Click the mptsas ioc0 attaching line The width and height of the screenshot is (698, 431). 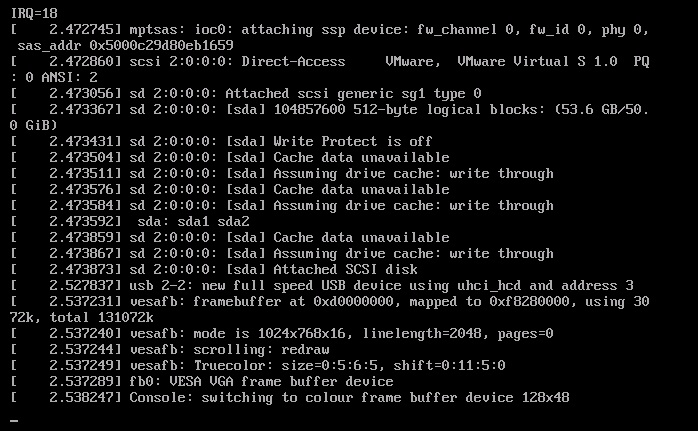(329, 30)
